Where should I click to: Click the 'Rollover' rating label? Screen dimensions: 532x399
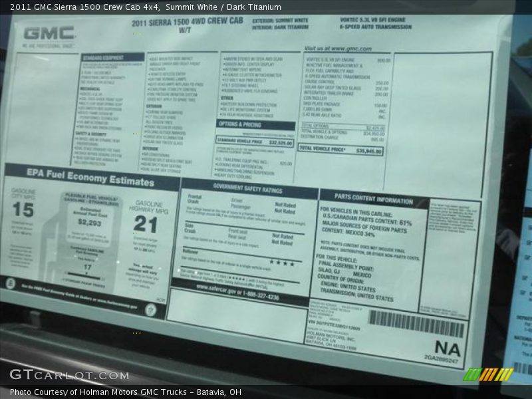click(190, 251)
